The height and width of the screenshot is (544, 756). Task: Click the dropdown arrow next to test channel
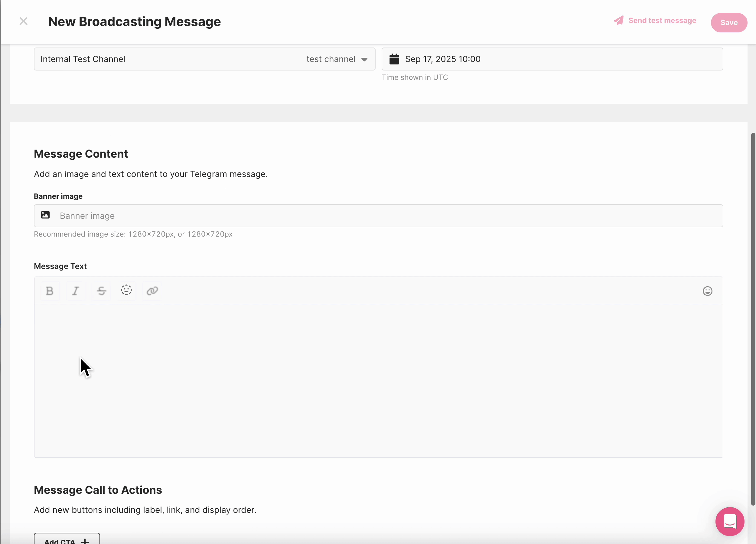364,59
